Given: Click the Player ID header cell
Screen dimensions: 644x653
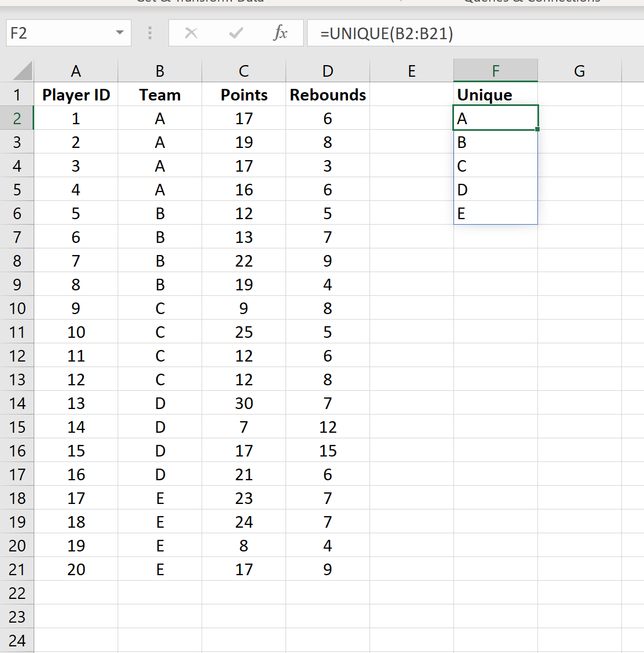Looking at the screenshot, I should pos(76,95).
